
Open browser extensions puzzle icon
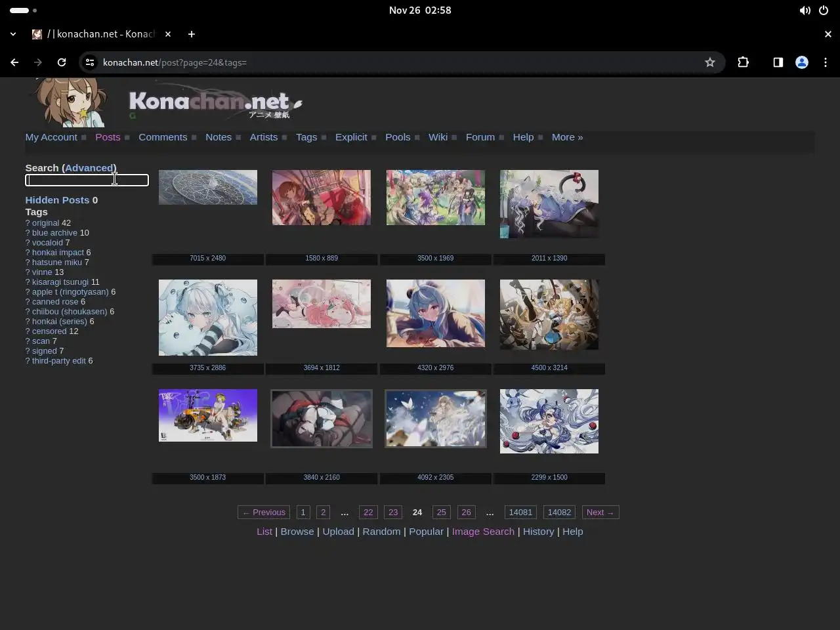coord(743,62)
